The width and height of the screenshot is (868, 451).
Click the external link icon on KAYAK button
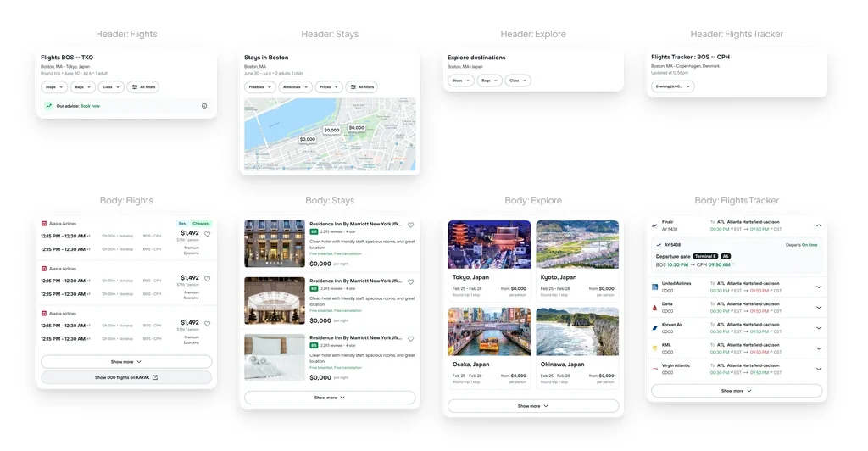tap(155, 377)
